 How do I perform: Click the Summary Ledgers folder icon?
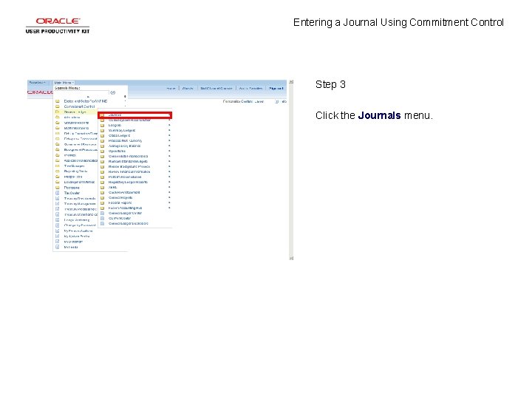(102, 130)
